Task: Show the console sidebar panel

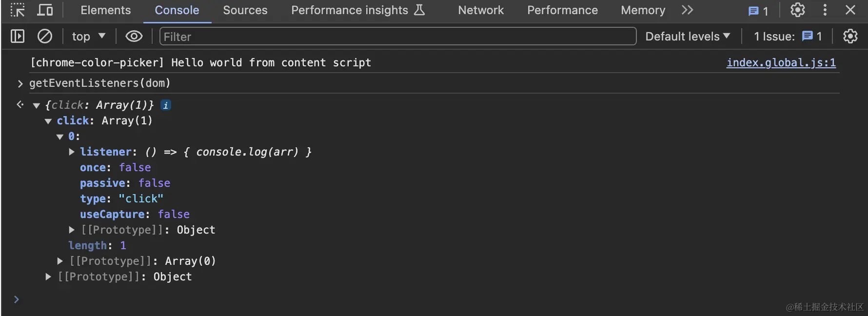Action: (18, 36)
